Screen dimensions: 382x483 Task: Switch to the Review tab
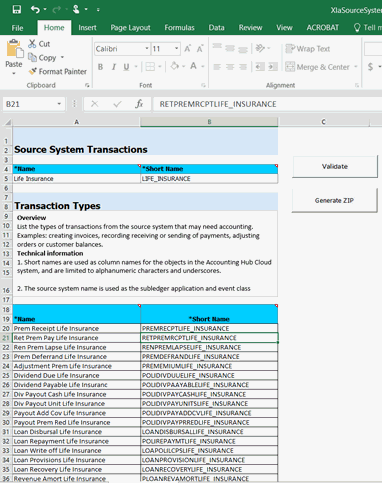click(250, 28)
